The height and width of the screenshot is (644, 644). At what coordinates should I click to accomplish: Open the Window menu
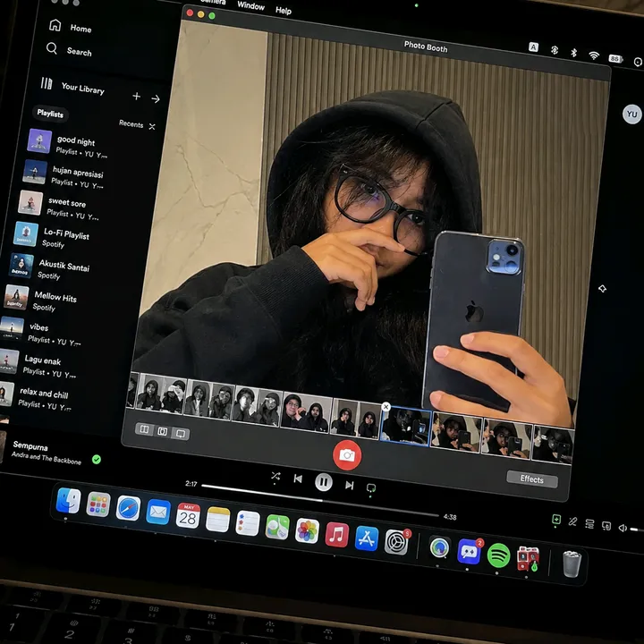tap(251, 5)
